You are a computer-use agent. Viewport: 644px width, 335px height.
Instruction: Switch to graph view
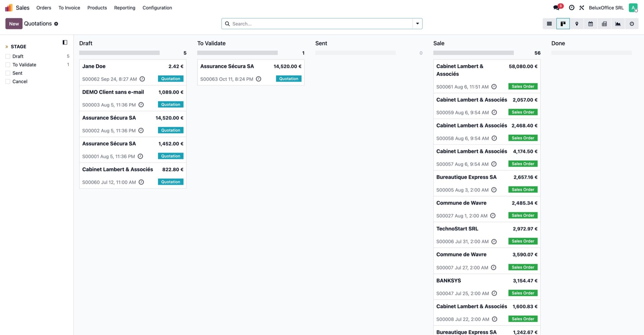(x=618, y=24)
